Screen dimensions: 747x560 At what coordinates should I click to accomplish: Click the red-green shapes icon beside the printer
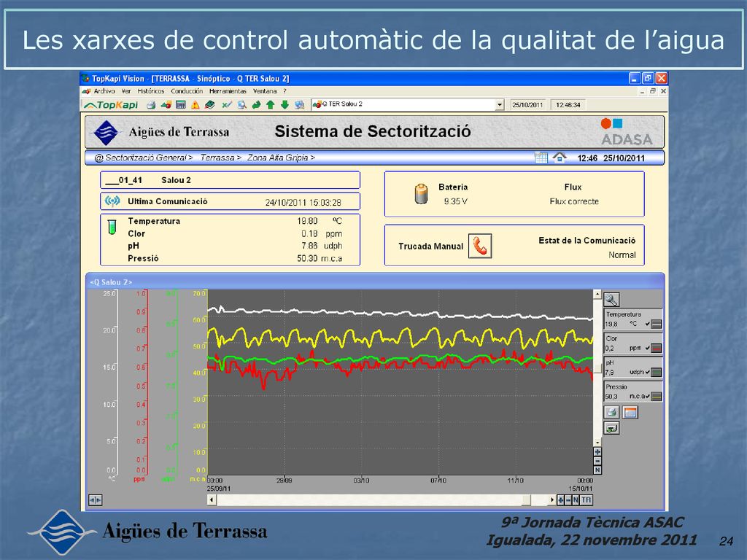click(x=166, y=105)
